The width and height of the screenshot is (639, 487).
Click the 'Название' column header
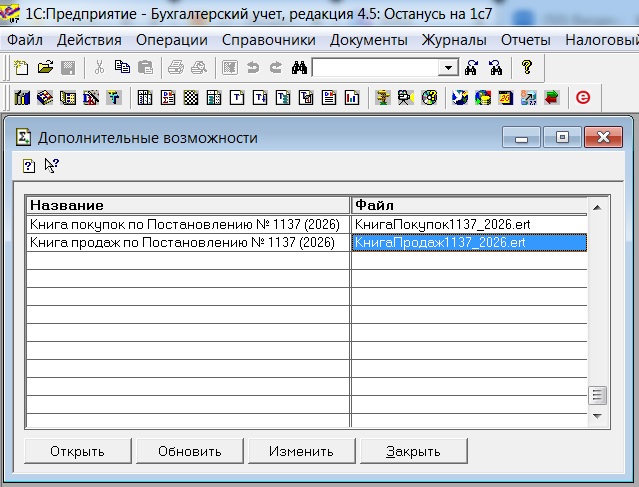(188, 205)
